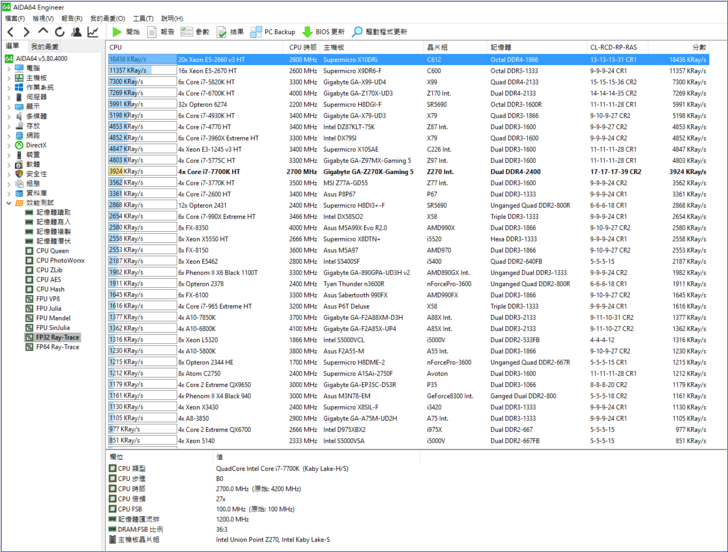Click the Refresh arrow in toolbar

tap(59, 32)
